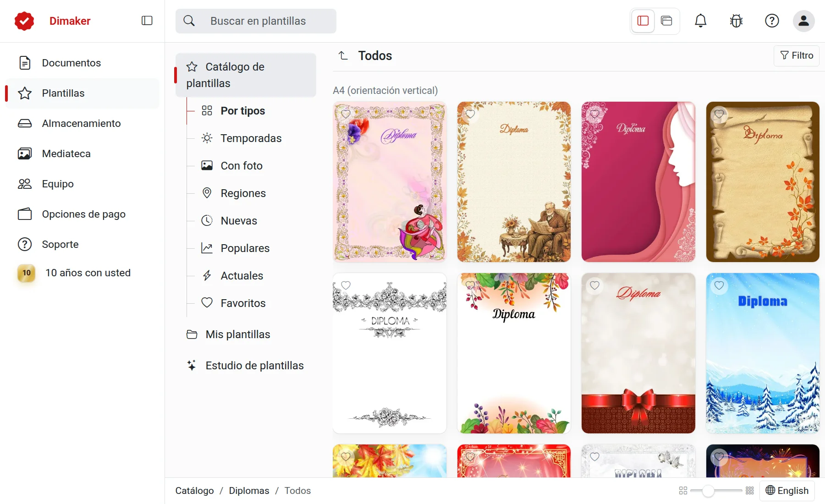This screenshot has height=504, width=825.
Task: Click the large grid size icon
Action: [750, 491]
